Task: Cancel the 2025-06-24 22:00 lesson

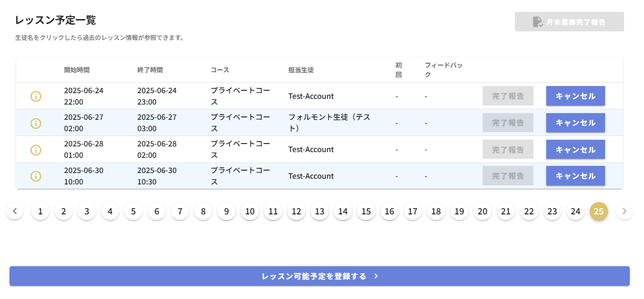Action: pyautogui.click(x=575, y=96)
